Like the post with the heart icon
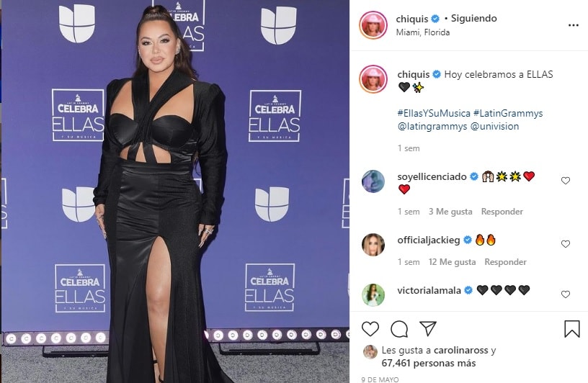Viewport: 588px width, 383px height. (370, 329)
